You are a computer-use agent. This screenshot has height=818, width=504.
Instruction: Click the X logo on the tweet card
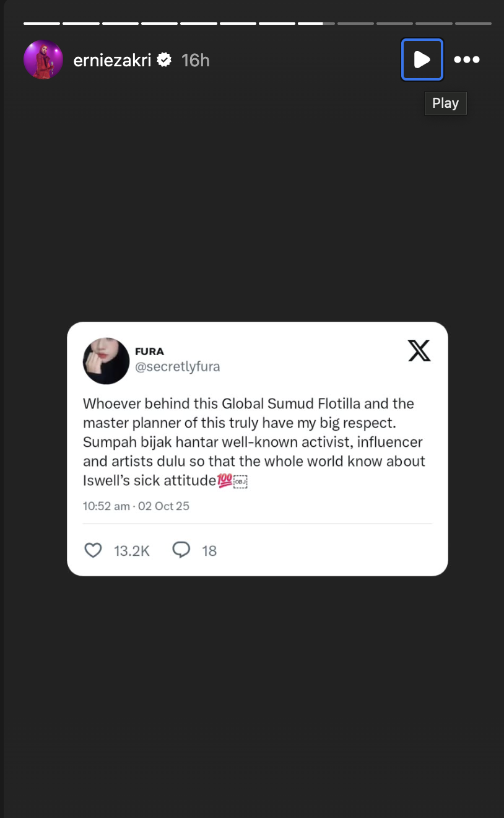[x=419, y=351]
